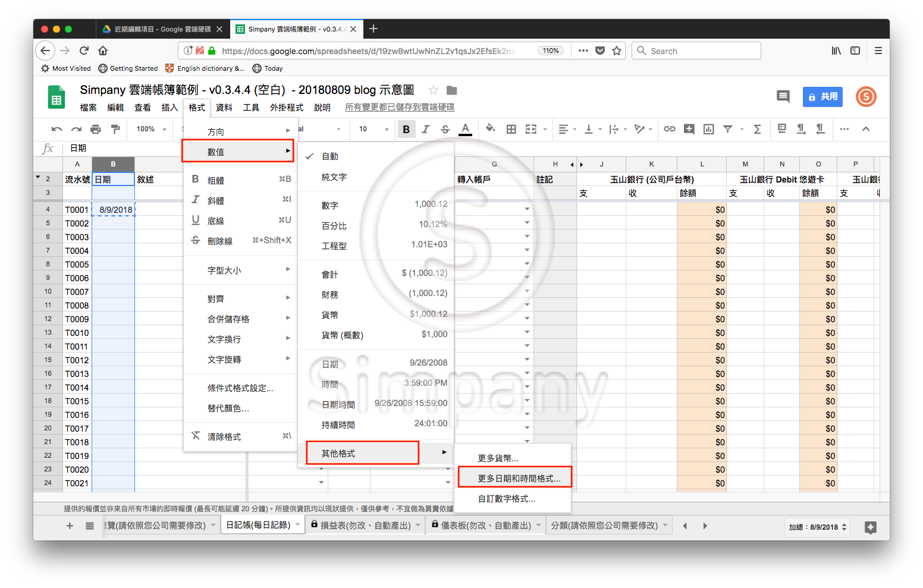Open the font size 10 dropdown

[x=373, y=129]
